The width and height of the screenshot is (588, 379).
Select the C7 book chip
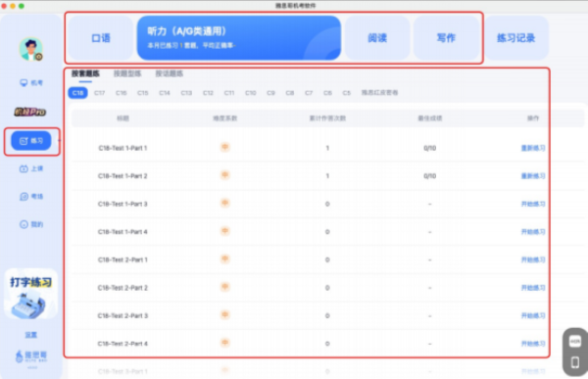click(x=309, y=93)
